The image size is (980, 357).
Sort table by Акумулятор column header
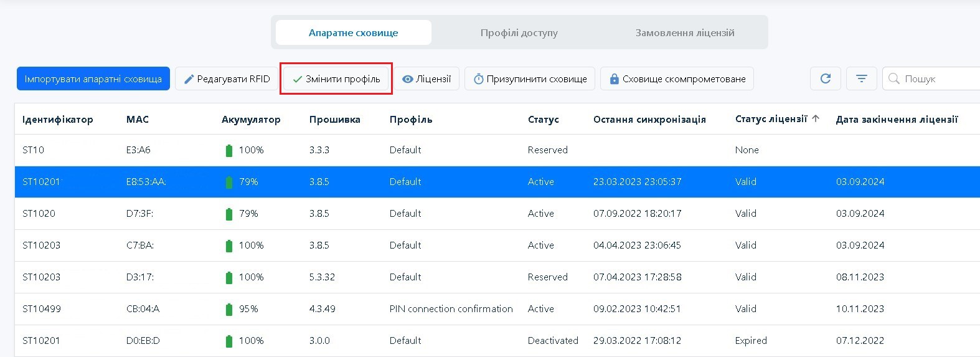tap(251, 119)
